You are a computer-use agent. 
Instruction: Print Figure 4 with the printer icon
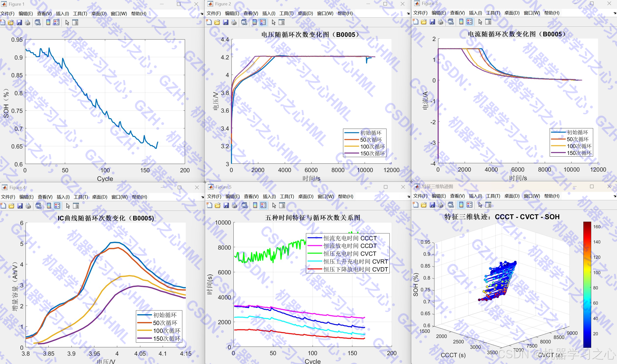coord(28,206)
